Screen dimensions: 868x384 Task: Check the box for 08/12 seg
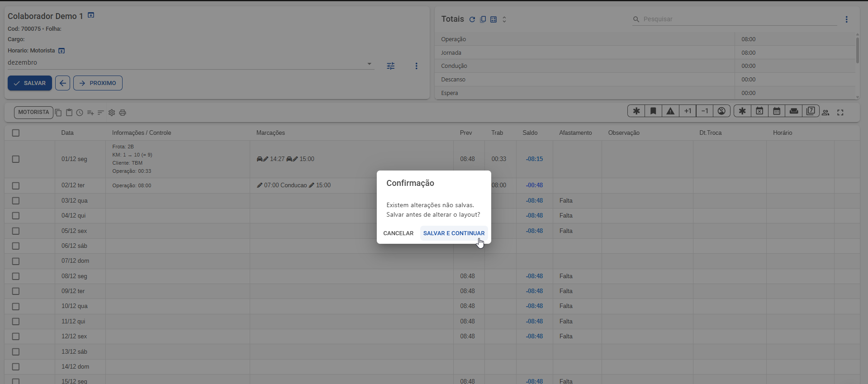click(x=16, y=276)
